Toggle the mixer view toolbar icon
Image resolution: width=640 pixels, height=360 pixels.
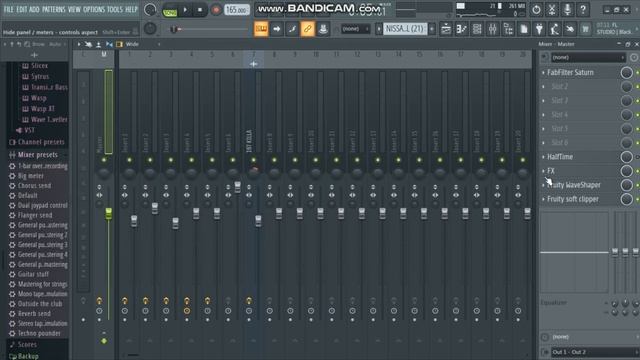(493, 29)
